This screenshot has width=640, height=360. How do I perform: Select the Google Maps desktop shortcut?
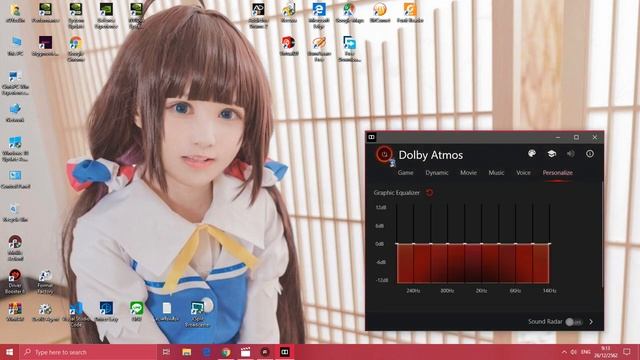point(349,12)
